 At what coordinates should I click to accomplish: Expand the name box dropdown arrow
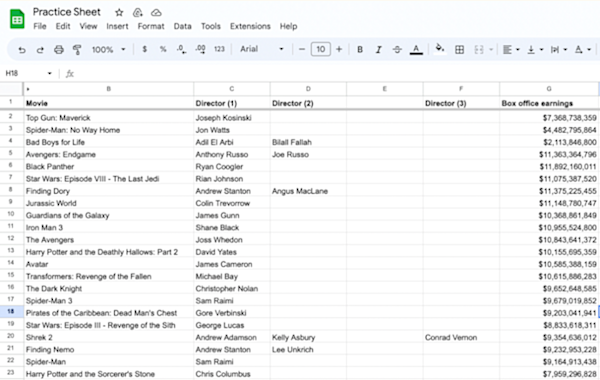click(49, 73)
